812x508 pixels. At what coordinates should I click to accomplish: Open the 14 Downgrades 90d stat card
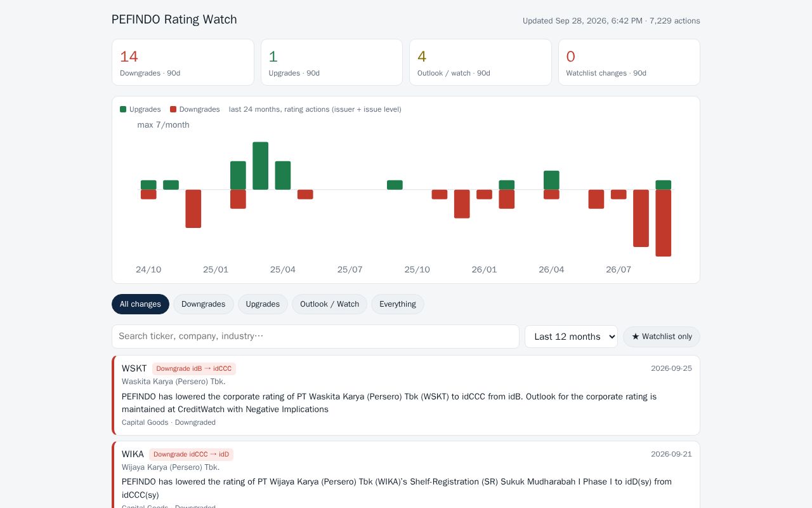click(x=183, y=62)
